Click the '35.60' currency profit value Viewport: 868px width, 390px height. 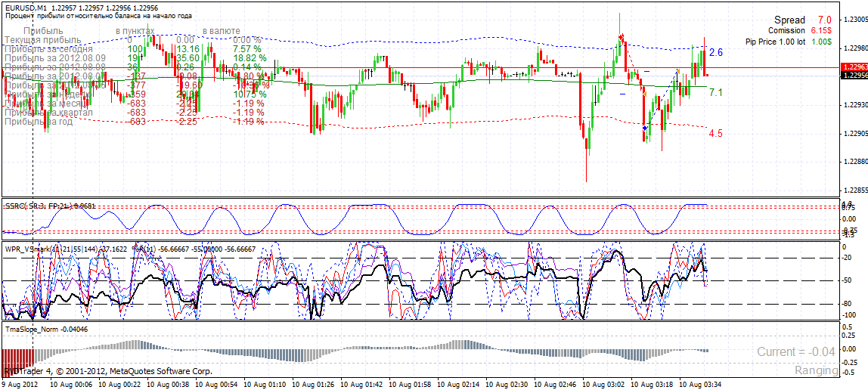(187, 58)
